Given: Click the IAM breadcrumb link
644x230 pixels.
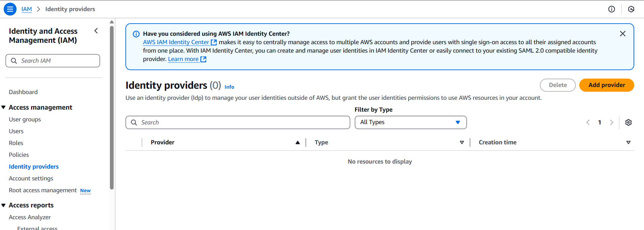Looking at the screenshot, I should pos(27,9).
